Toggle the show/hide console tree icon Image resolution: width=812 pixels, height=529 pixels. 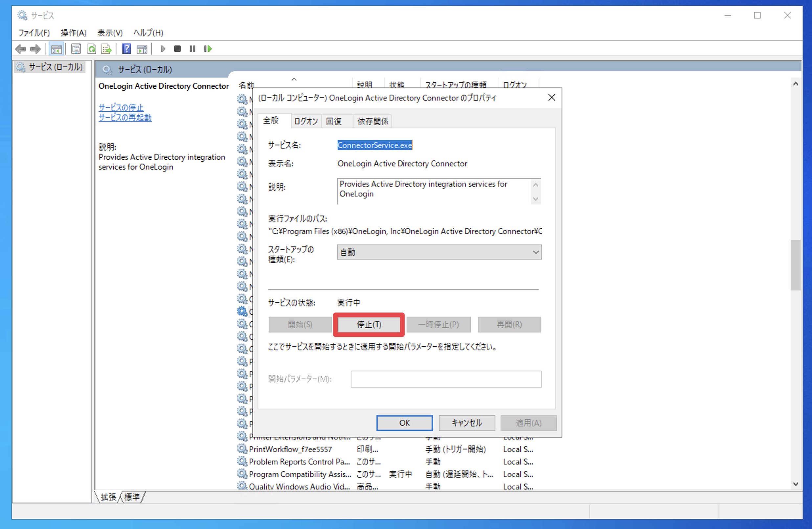(56, 49)
